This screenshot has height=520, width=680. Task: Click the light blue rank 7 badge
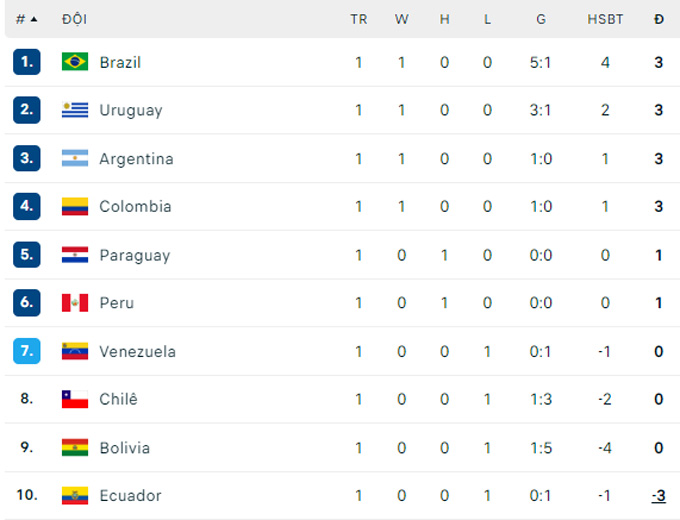tap(26, 350)
